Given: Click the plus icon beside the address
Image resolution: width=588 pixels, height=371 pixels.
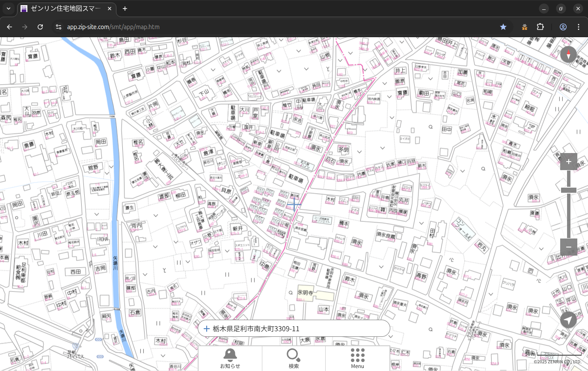Looking at the screenshot, I should tap(206, 329).
